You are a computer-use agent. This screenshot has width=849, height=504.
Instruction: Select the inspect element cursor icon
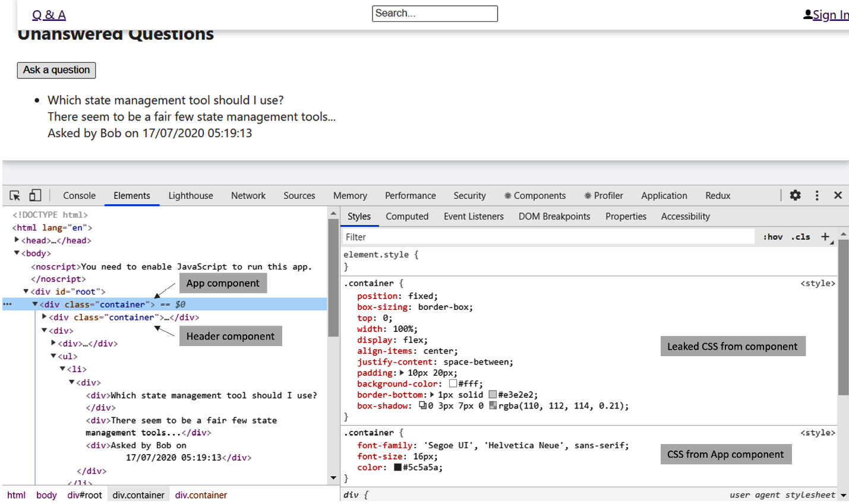15,195
